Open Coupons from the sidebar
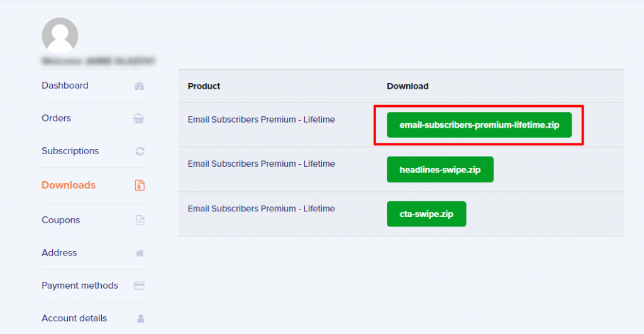The width and height of the screenshot is (644, 334). click(61, 220)
